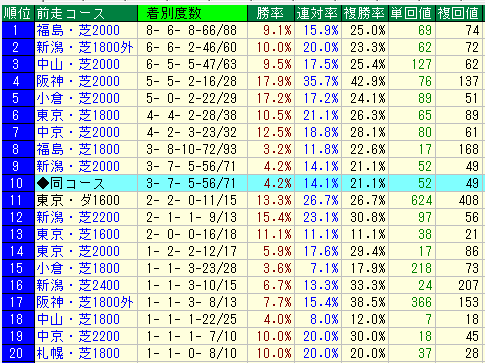Click record 5- 0- 2-22/29
This screenshot has width=485, height=363.
point(192,99)
